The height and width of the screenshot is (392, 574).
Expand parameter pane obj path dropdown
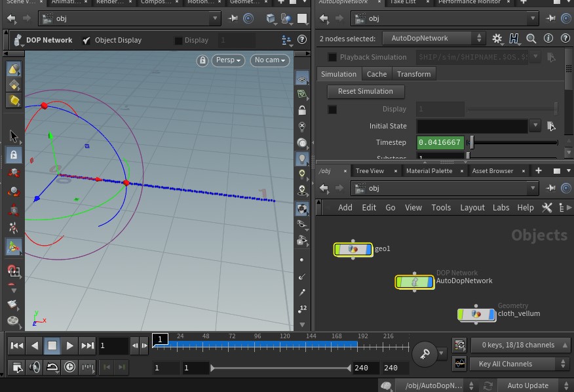point(532,18)
